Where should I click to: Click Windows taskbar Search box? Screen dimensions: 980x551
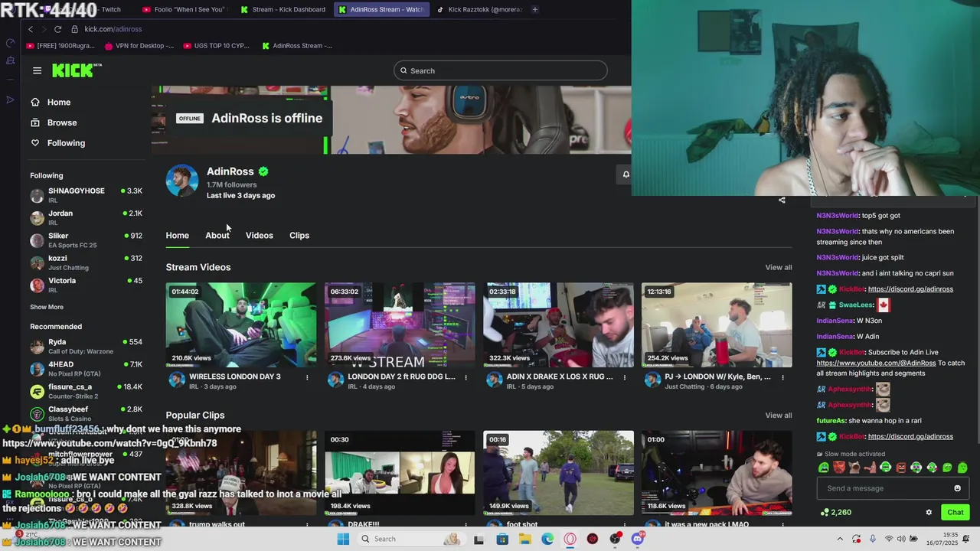click(x=410, y=539)
